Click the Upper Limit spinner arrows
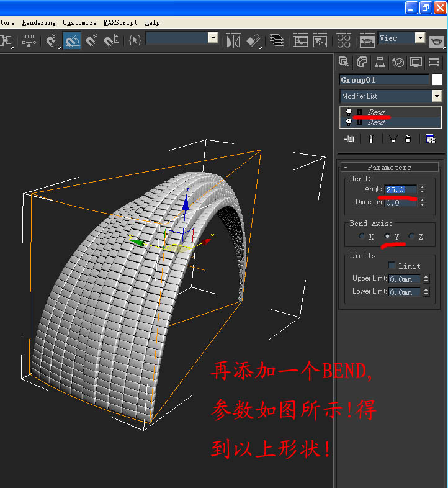 [426, 279]
